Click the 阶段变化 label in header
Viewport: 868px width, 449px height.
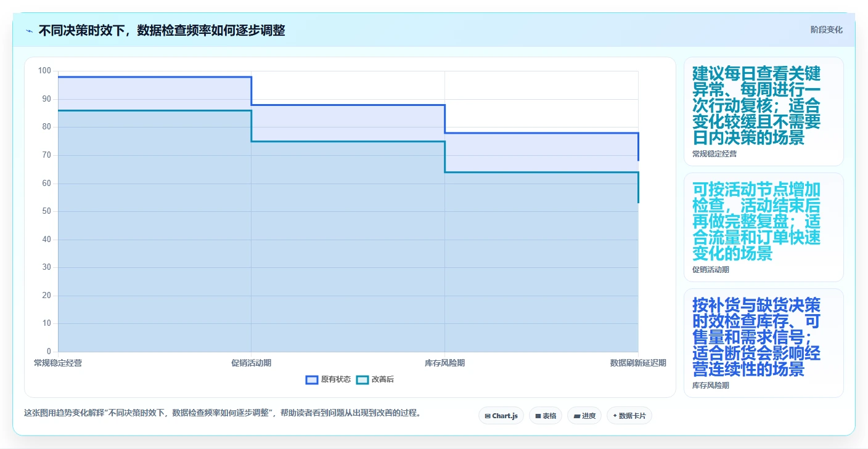[x=826, y=30]
